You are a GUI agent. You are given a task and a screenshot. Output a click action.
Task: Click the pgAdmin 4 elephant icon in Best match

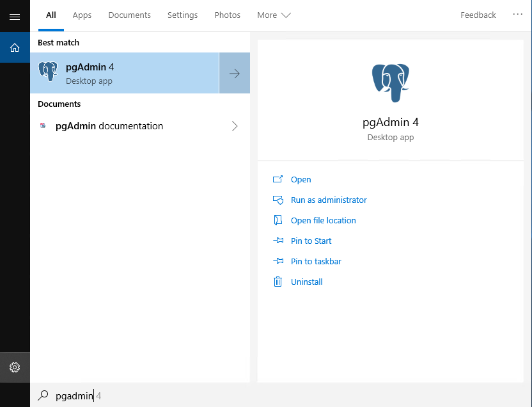(48, 71)
